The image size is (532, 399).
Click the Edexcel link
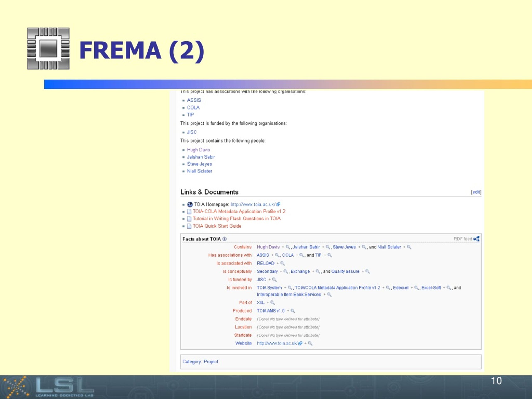(x=401, y=288)
